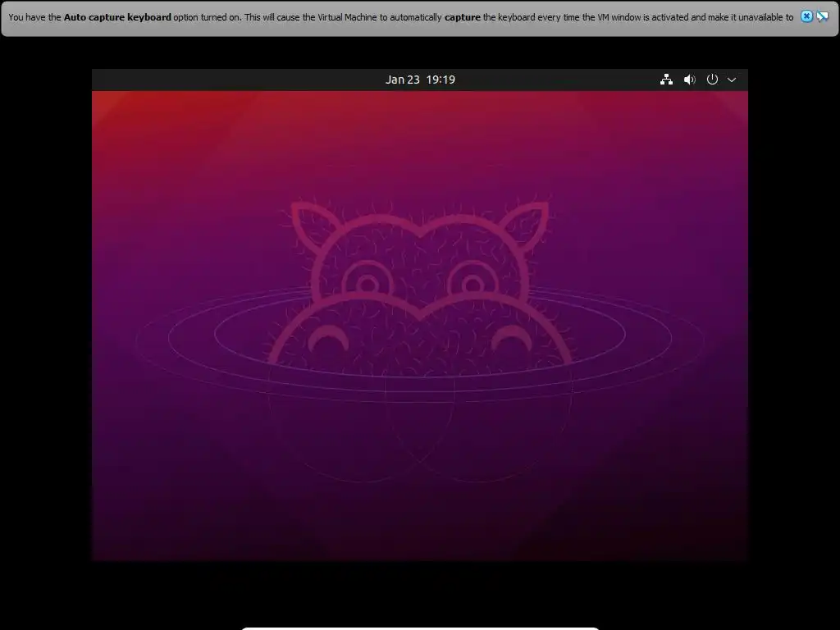Click the don't-show-again notification icon

click(x=822, y=16)
